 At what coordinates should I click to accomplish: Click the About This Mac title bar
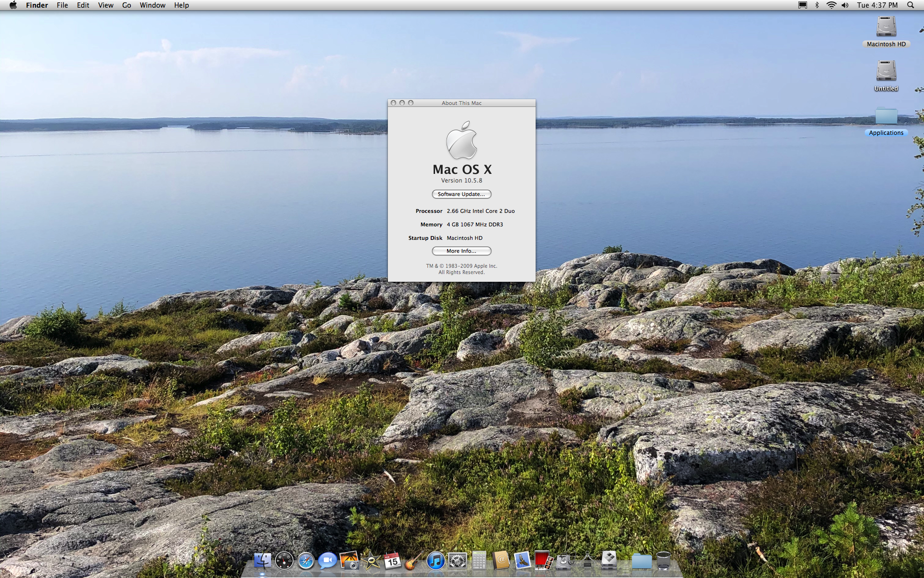[462, 103]
